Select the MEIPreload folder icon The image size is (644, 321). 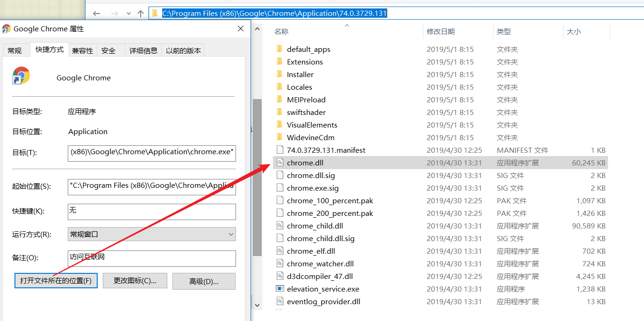click(279, 100)
